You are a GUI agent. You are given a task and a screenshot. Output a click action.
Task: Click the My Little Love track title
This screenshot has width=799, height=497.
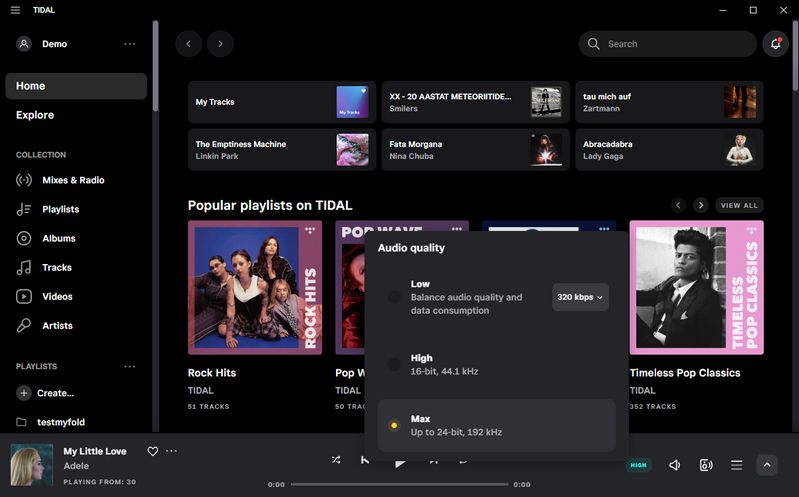tap(95, 451)
